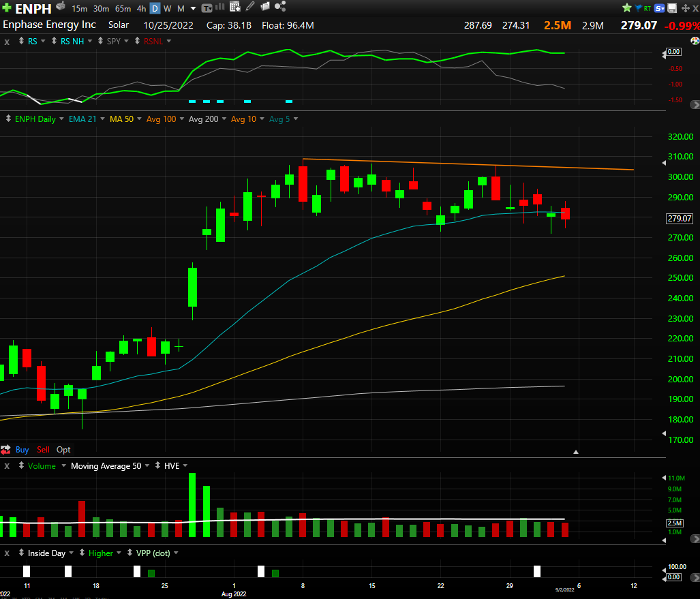Close the RS indicator pane with x
This screenshot has width=700, height=599.
point(7,42)
